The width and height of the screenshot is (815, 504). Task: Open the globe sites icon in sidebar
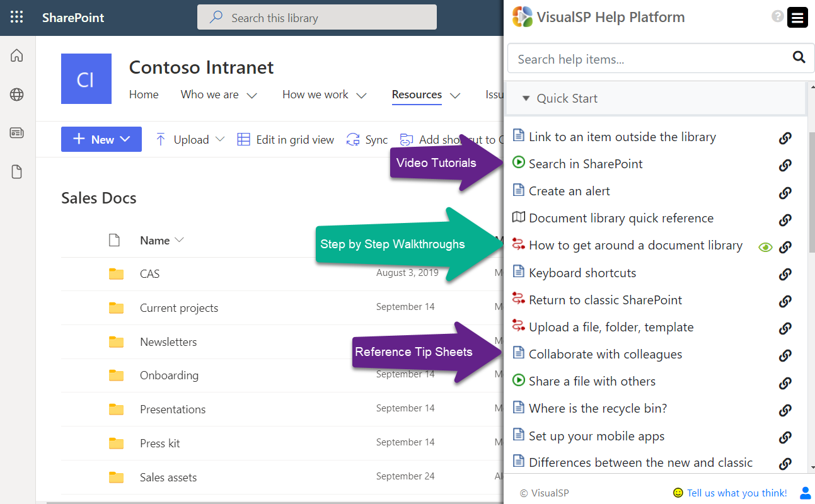pyautogui.click(x=17, y=94)
